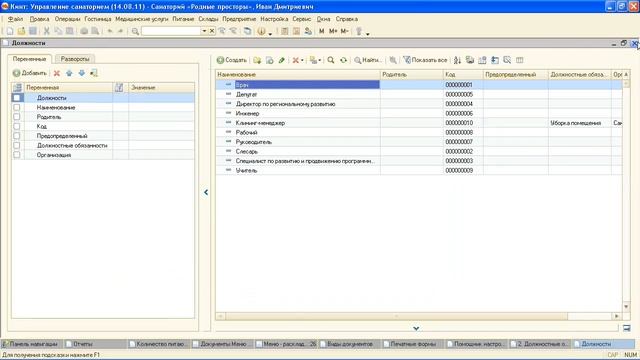Click the Найти button

click(368, 60)
